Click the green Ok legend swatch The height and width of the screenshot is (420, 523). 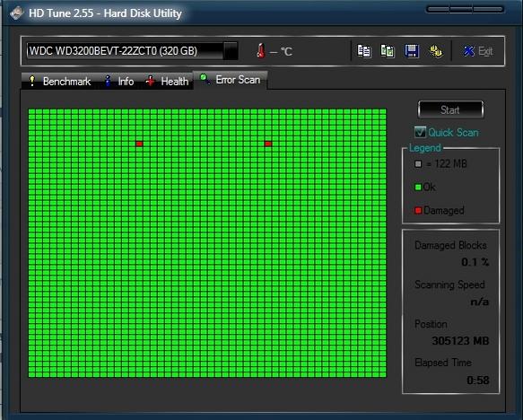pyautogui.click(x=418, y=188)
